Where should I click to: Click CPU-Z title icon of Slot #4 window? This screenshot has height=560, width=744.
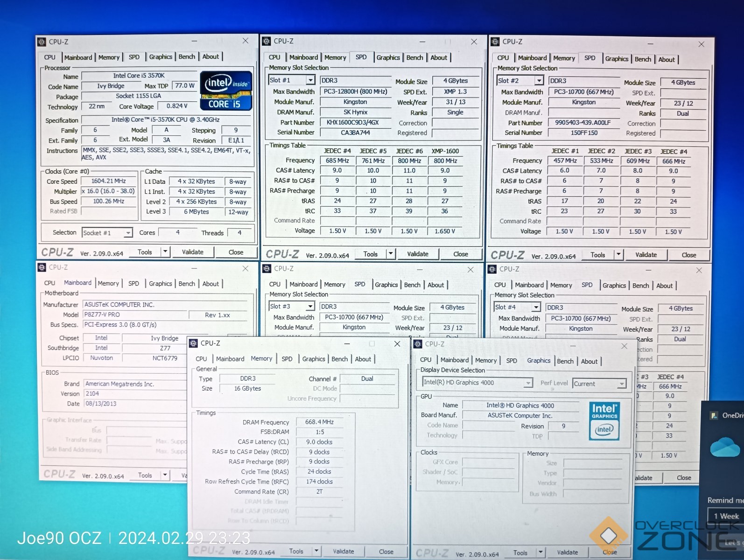click(492, 269)
